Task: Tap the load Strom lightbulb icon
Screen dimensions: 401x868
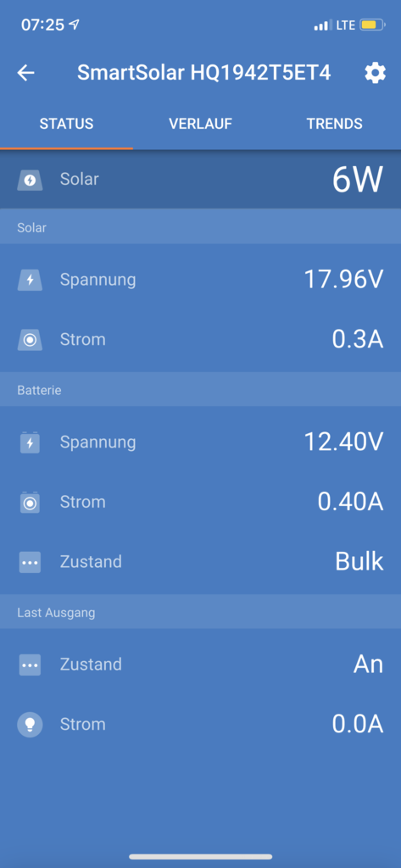Action: tap(30, 724)
